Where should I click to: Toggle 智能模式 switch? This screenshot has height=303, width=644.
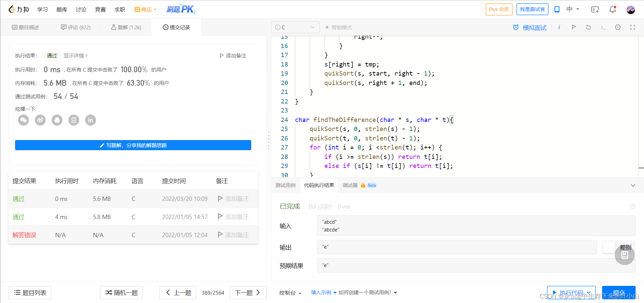338,27
